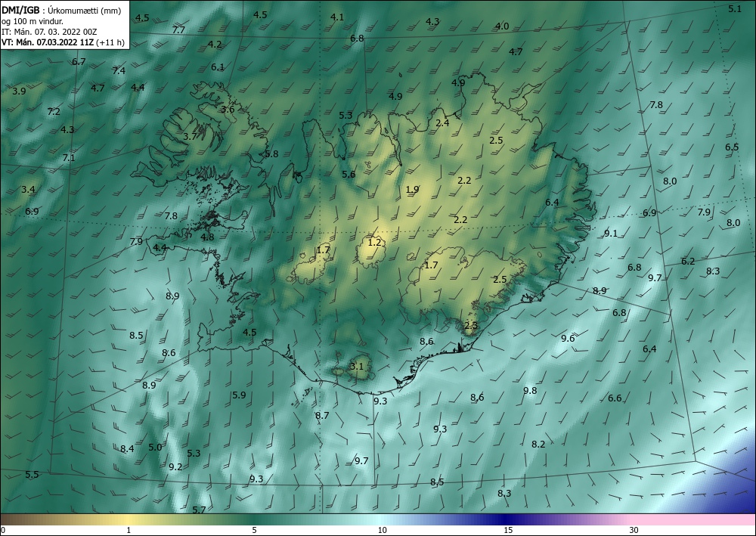This screenshot has width=756, height=536.
Task: Click the 3.1 value on the southern glacier
Action: pos(356,367)
